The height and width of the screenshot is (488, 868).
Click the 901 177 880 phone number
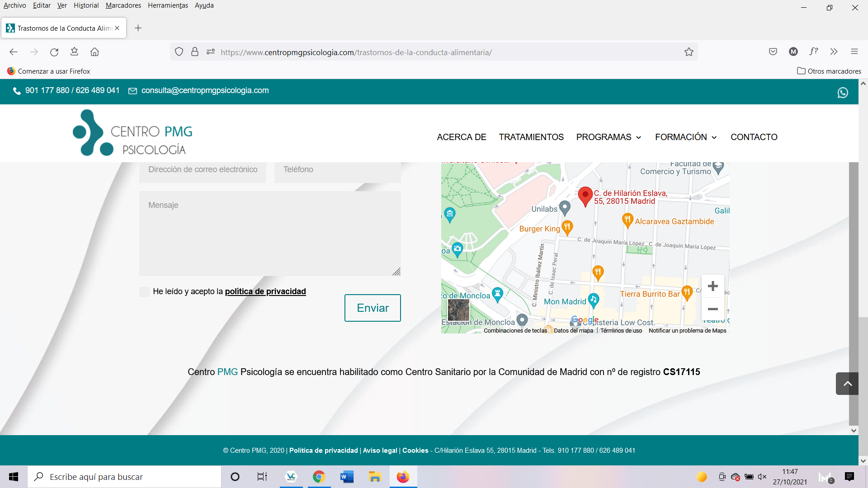47,90
